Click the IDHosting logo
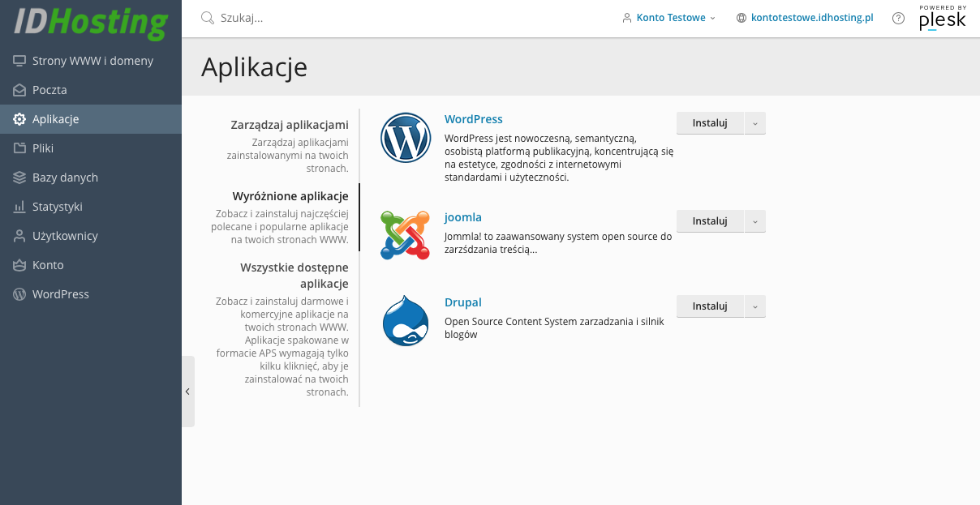Viewport: 980px width, 505px height. pyautogui.click(x=90, y=22)
